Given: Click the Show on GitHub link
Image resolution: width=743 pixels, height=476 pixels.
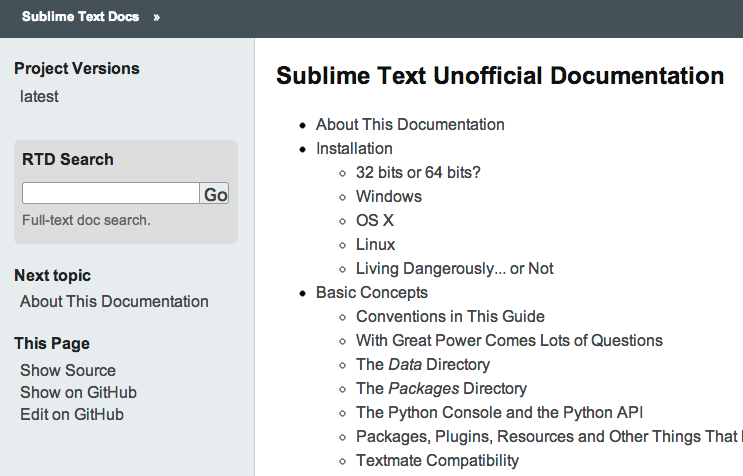Looking at the screenshot, I should (78, 392).
